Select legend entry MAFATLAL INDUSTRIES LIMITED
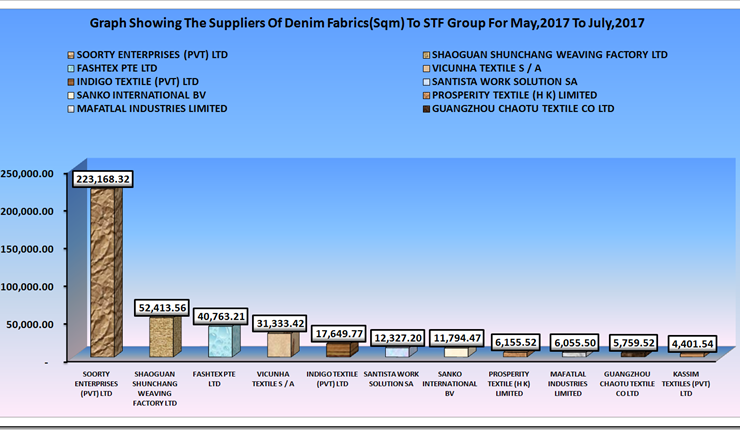The image size is (740, 430). pyautogui.click(x=152, y=109)
